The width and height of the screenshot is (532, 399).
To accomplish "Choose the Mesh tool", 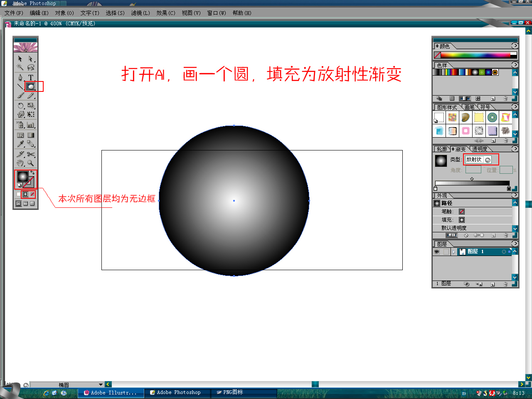I will [x=20, y=135].
